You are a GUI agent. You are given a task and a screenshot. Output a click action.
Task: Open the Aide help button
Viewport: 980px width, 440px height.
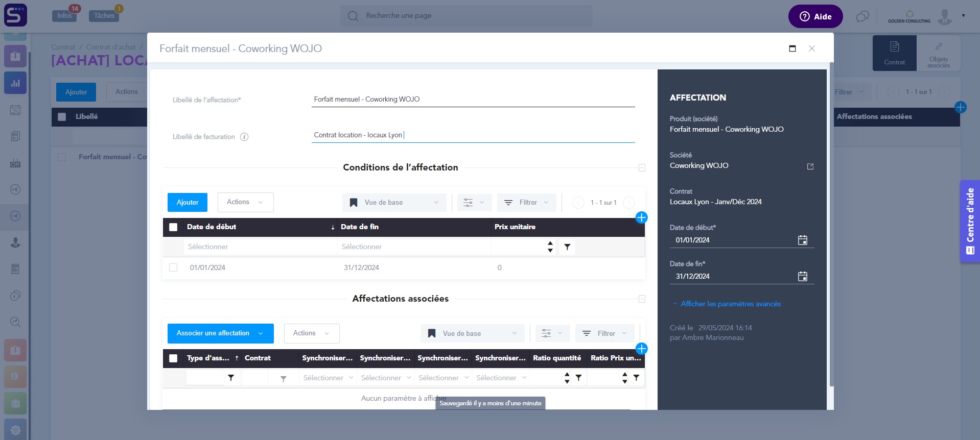pyautogui.click(x=815, y=16)
